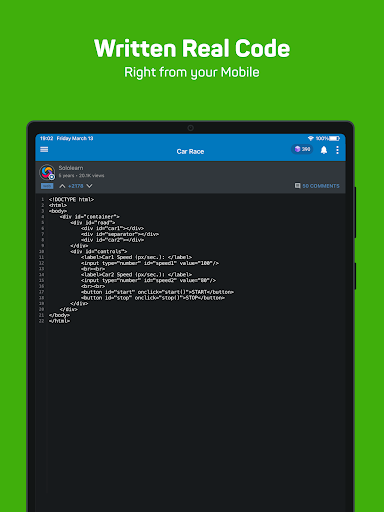Click the '<div id="controls">' code line
Viewport: 384px width, 512px height.
99,251
